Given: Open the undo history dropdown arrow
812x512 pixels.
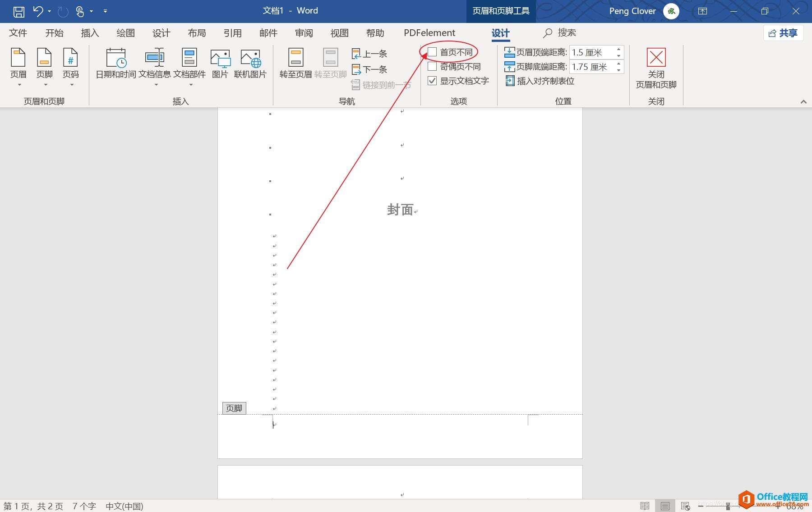Looking at the screenshot, I should pos(49,11).
